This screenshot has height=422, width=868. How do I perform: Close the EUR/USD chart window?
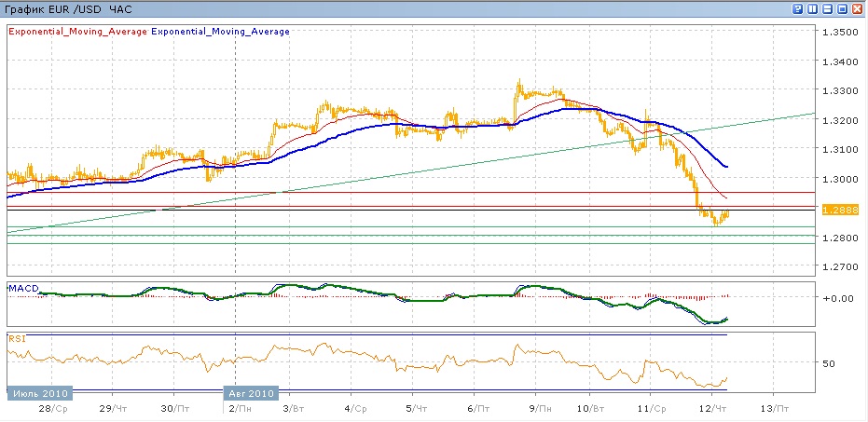coord(858,8)
